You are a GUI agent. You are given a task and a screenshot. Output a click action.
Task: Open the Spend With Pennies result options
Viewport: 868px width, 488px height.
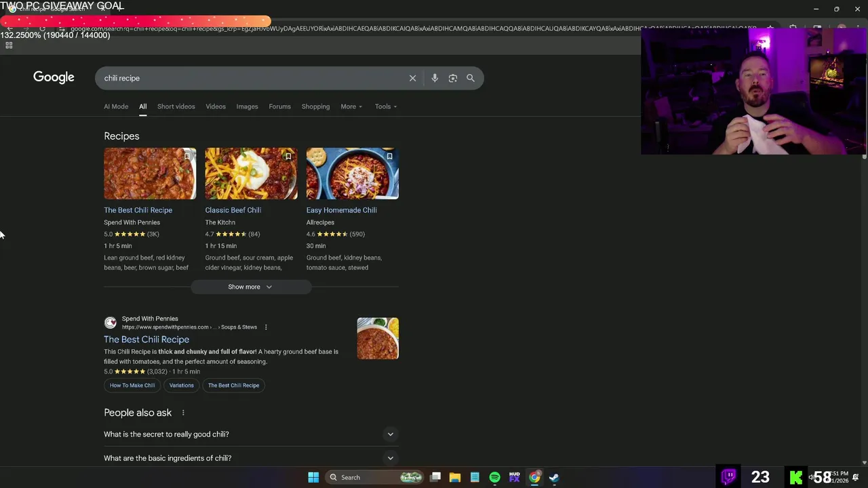point(266,327)
